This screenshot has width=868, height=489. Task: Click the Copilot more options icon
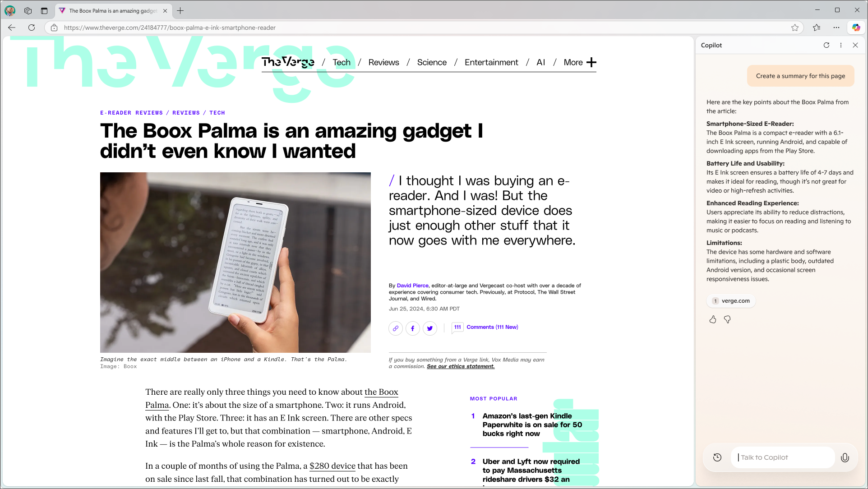(x=841, y=45)
